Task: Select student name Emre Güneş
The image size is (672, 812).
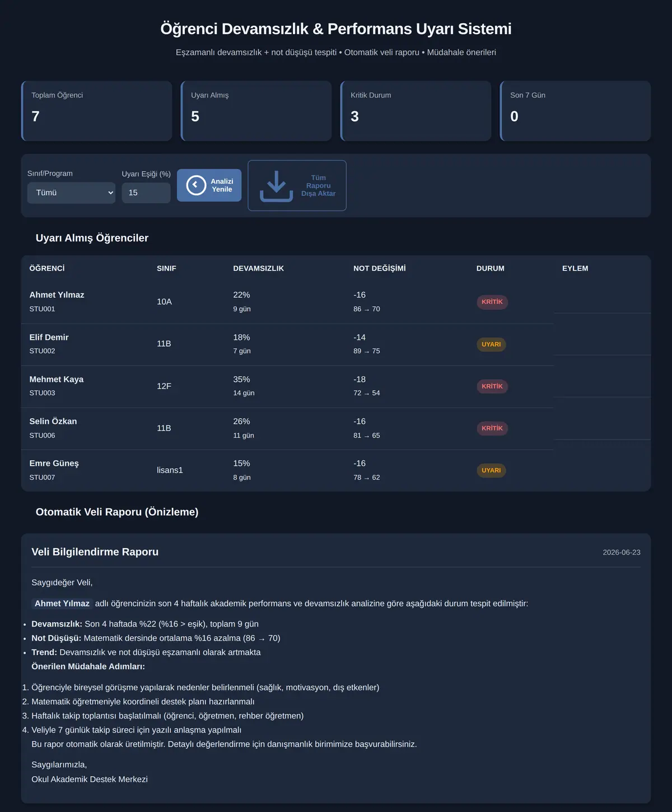Action: click(54, 464)
